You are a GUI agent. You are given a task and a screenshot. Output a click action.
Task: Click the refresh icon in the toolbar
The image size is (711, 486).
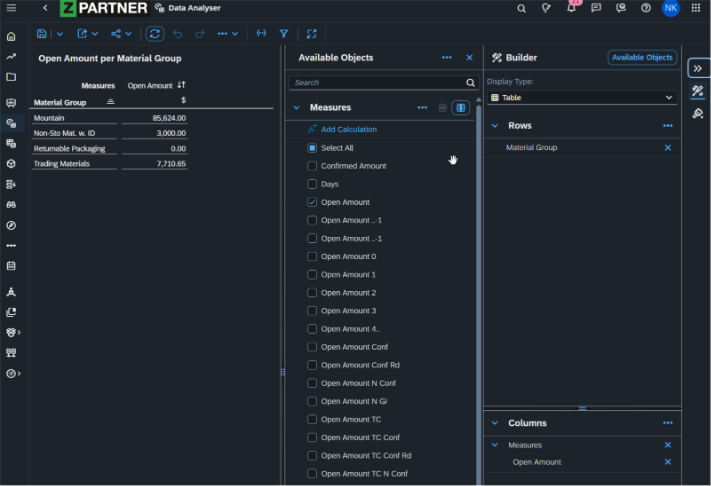tap(155, 33)
